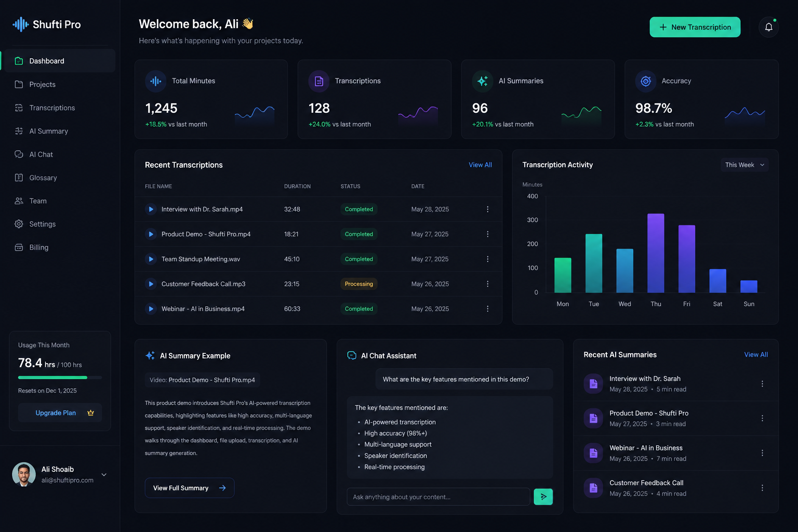Screen dimensions: 798x532
Task: Open more options for Product Demo summary
Action: click(x=762, y=418)
